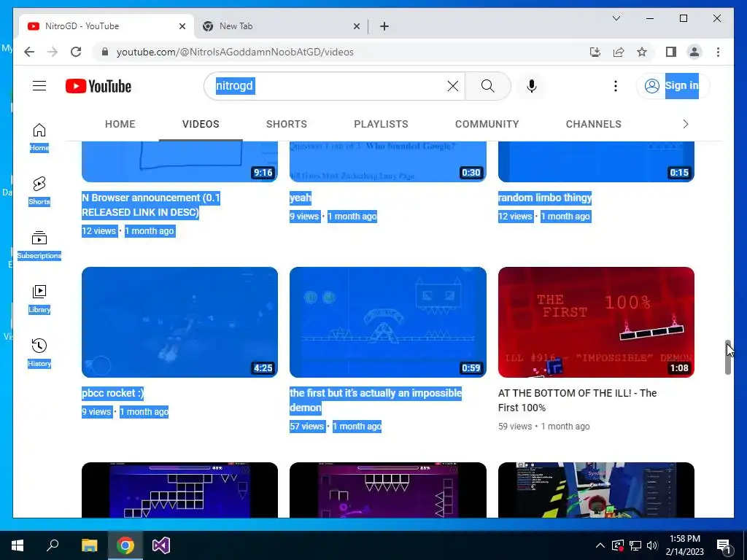This screenshot has height=560, width=747.
Task: Open Subscriptions in sidebar
Action: 39,245
